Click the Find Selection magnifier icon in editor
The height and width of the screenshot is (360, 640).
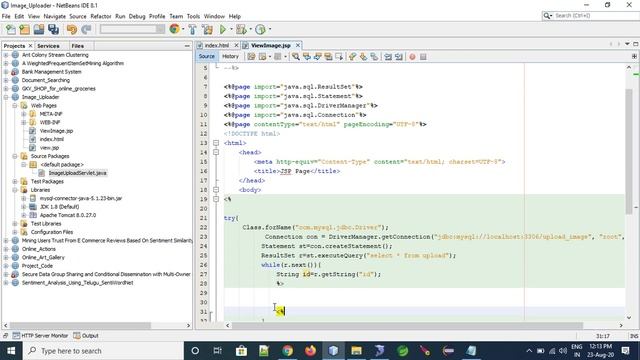(x=296, y=57)
